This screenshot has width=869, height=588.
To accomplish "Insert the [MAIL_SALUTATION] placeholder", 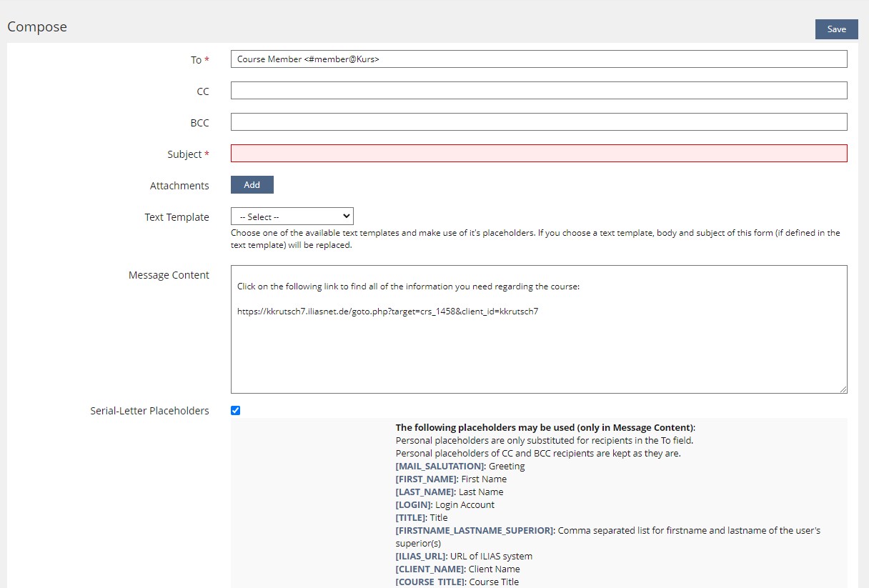I will pos(440,467).
